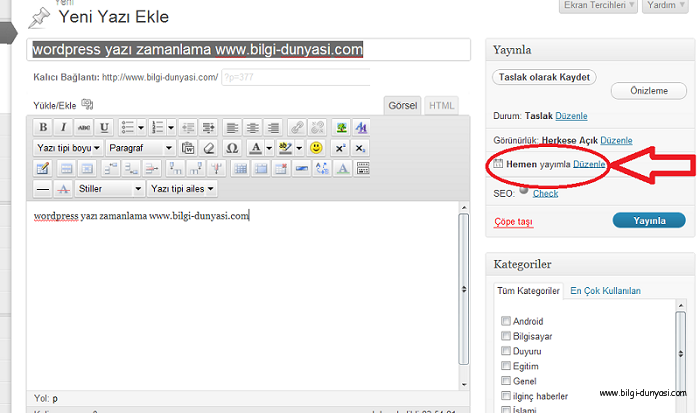
Task: Align text left
Action: pos(232,127)
